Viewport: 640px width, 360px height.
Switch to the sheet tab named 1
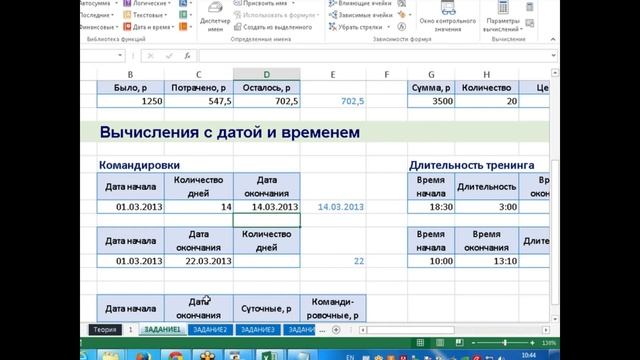[131, 330]
